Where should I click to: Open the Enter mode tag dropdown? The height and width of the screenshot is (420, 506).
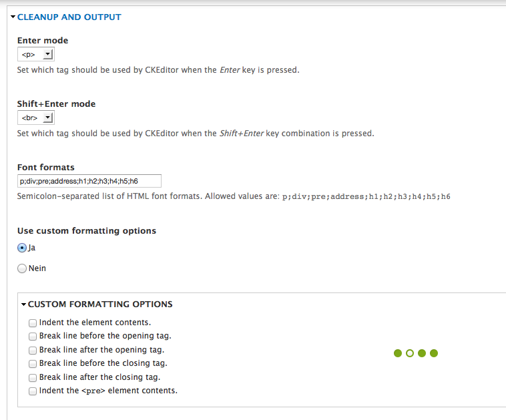tap(35, 55)
